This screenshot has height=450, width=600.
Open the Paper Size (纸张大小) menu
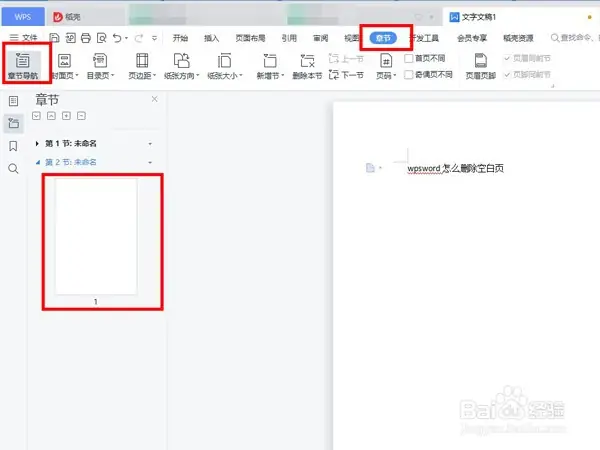pyautogui.click(x=225, y=66)
